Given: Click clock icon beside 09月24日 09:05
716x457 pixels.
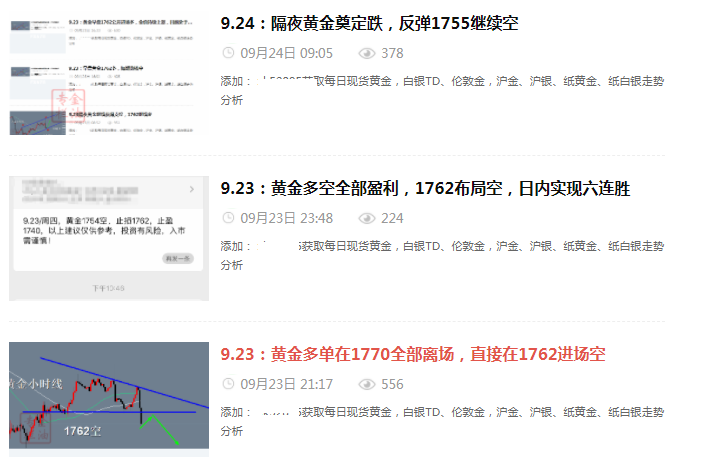Looking at the screenshot, I should tap(228, 53).
